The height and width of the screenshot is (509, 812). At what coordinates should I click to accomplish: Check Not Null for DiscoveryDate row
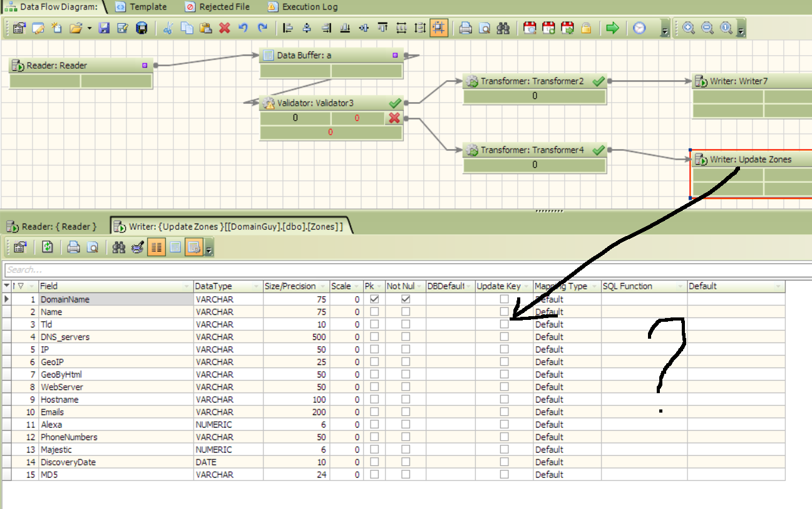[x=406, y=462]
